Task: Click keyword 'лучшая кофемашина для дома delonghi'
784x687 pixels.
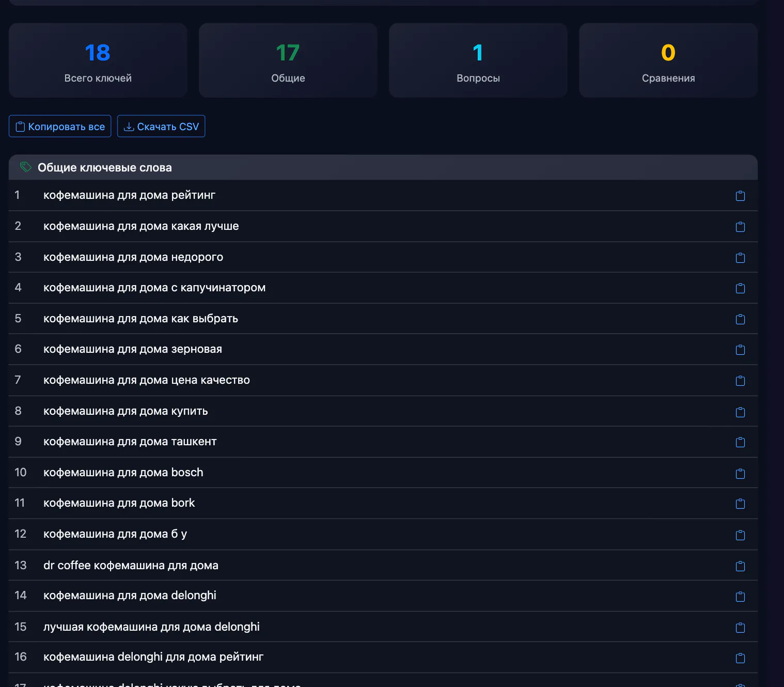Action: [151, 627]
